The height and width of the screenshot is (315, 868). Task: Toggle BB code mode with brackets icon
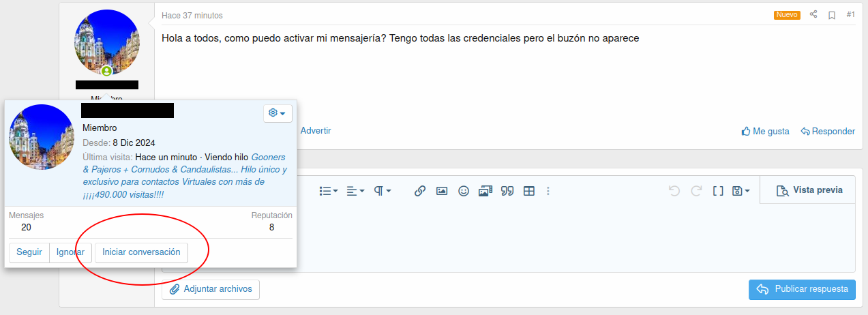coord(718,192)
